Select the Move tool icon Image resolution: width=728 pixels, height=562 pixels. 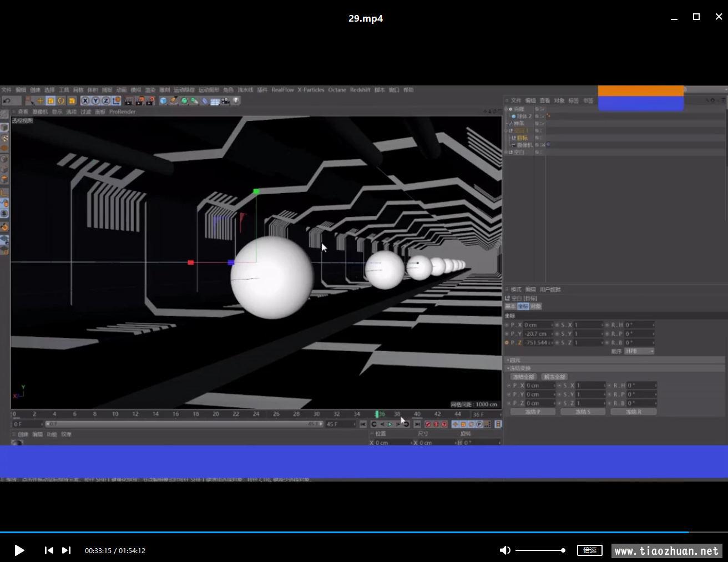pyautogui.click(x=40, y=101)
